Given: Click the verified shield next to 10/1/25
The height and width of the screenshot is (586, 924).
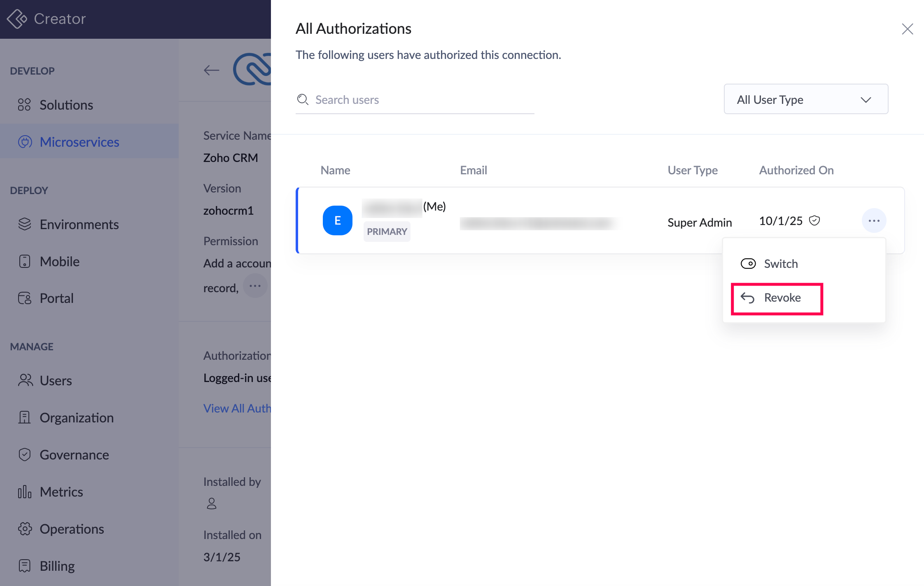Looking at the screenshot, I should pyautogui.click(x=814, y=220).
